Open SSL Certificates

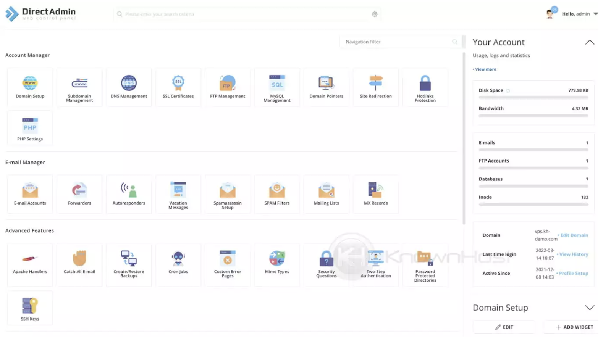tap(178, 87)
